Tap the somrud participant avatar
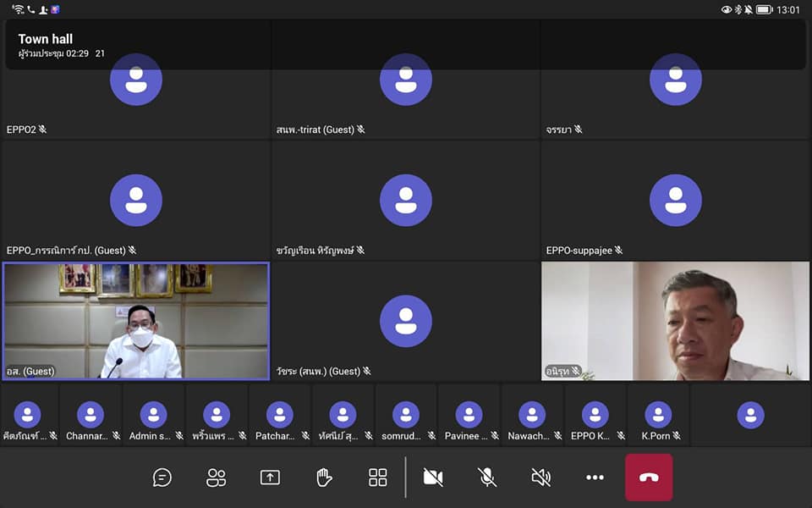 click(x=406, y=415)
